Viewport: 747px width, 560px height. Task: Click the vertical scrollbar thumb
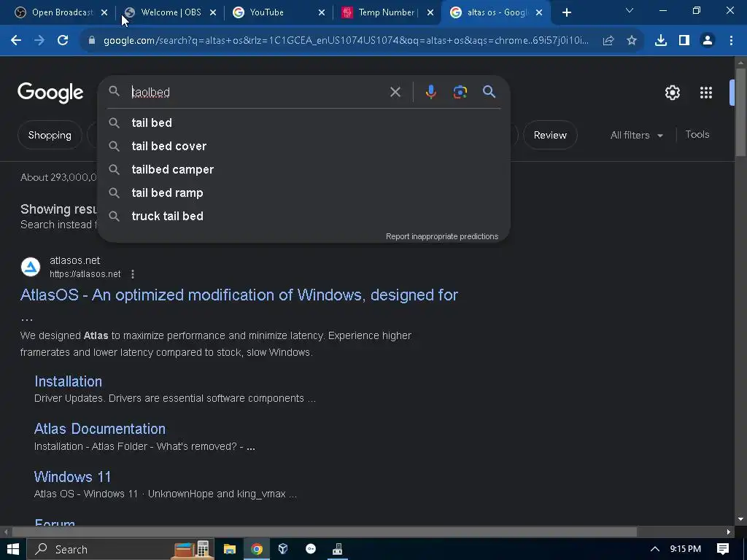pos(740,112)
